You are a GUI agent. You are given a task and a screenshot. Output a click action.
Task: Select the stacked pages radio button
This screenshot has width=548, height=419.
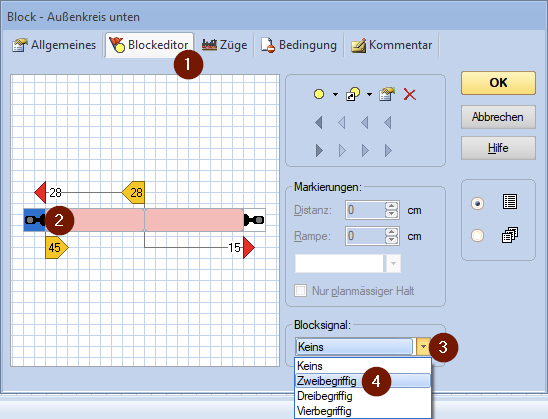[477, 236]
